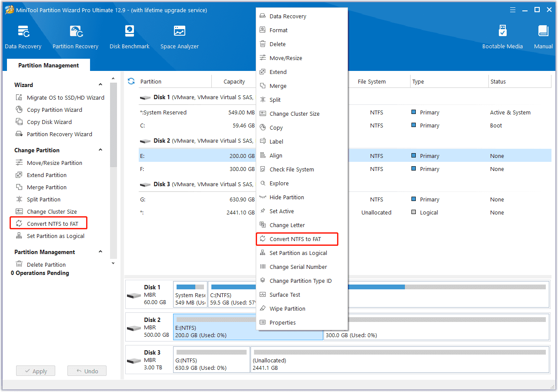Select the C: partition row
The image size is (558, 392).
[x=345, y=125]
